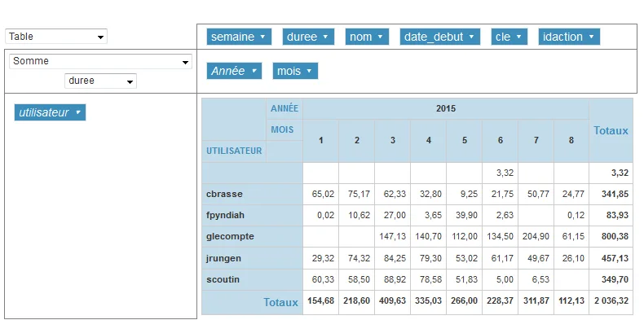Click month 2 column header

356,140
